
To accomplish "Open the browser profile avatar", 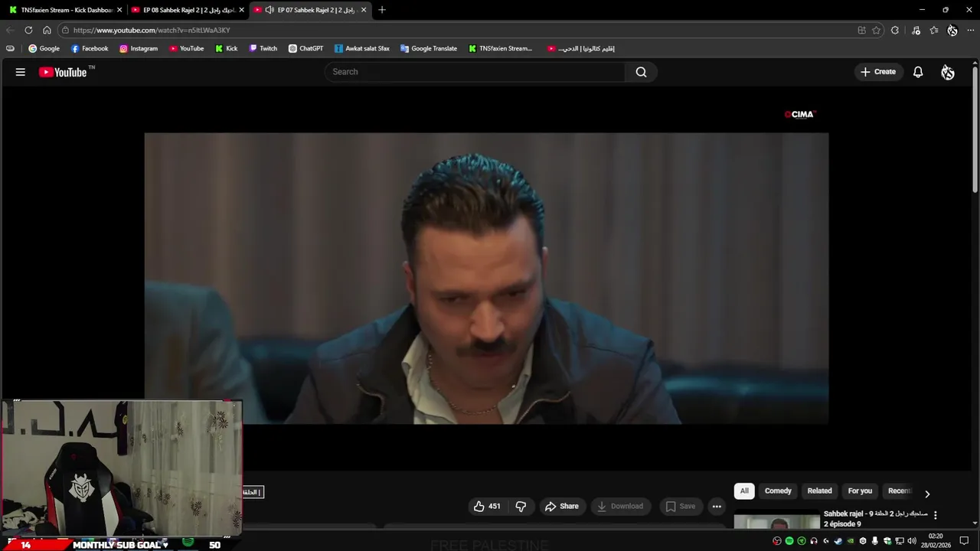I will pos(952,30).
